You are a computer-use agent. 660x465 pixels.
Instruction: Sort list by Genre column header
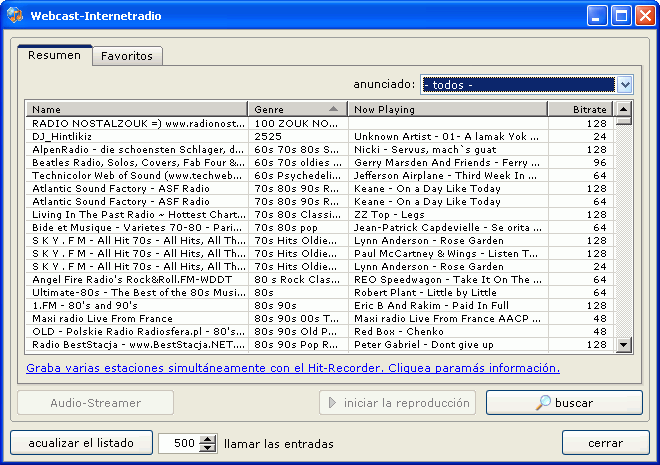click(x=297, y=109)
